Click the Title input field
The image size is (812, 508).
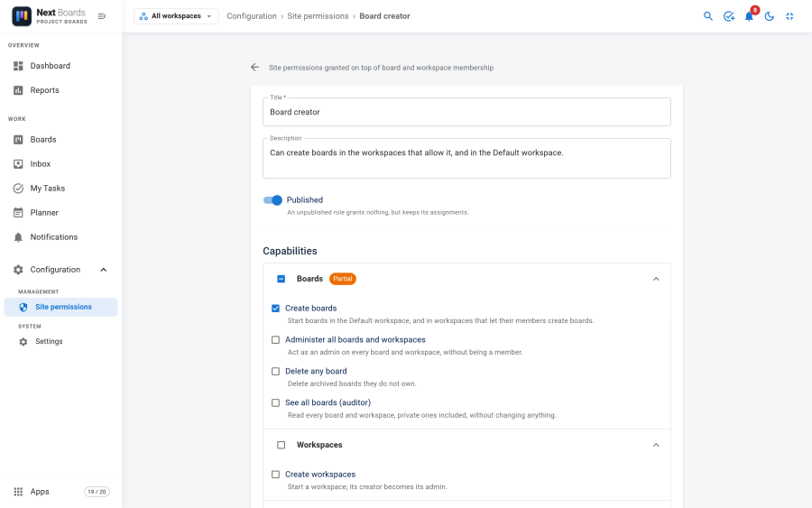coord(466,112)
